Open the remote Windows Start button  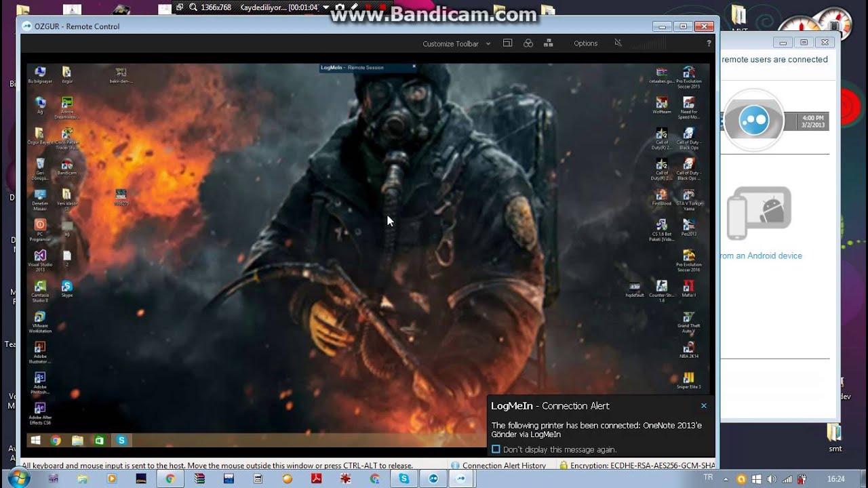tap(35, 441)
